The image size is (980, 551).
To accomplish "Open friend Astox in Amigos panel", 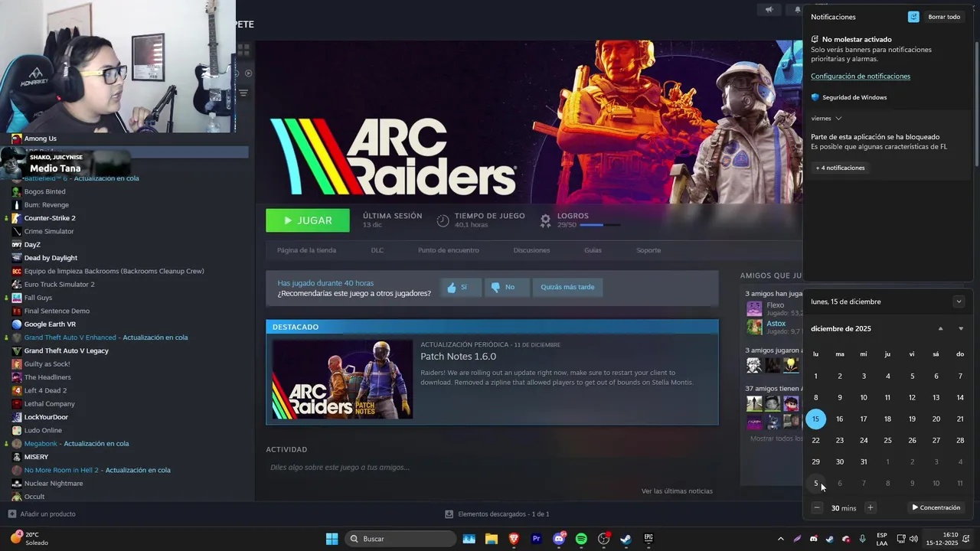I will point(776,324).
